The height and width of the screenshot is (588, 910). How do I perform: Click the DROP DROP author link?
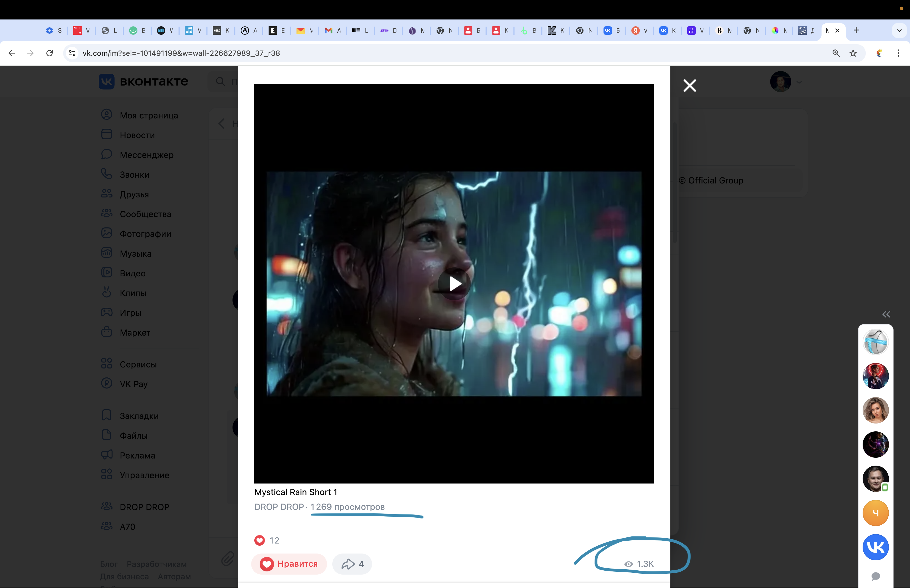(x=279, y=507)
